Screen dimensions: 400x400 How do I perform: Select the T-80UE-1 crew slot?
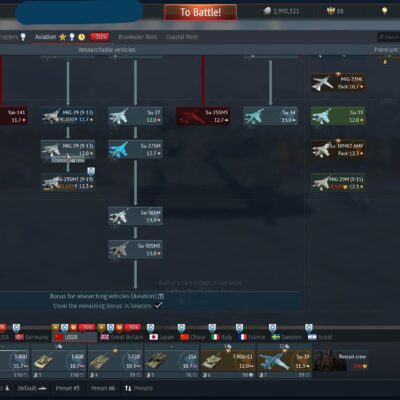(x=228, y=362)
